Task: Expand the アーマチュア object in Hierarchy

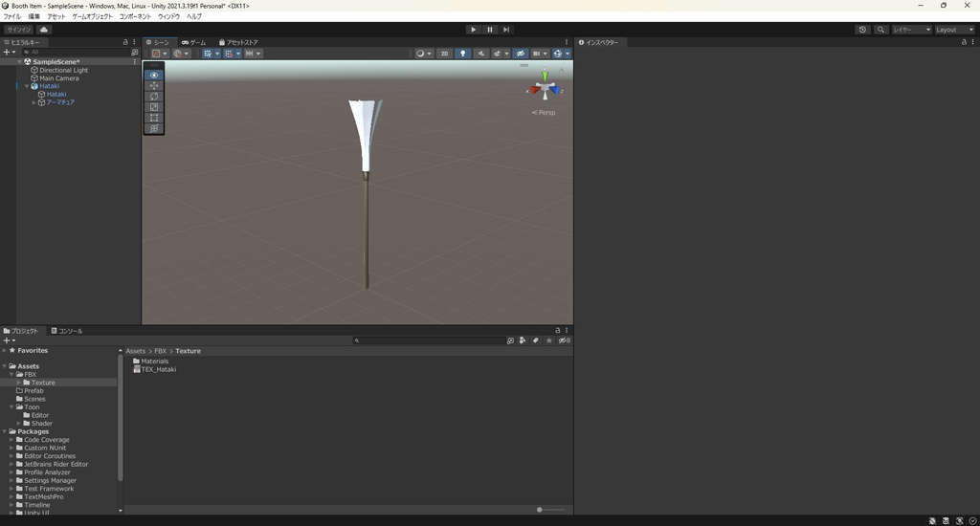Action: coord(33,102)
